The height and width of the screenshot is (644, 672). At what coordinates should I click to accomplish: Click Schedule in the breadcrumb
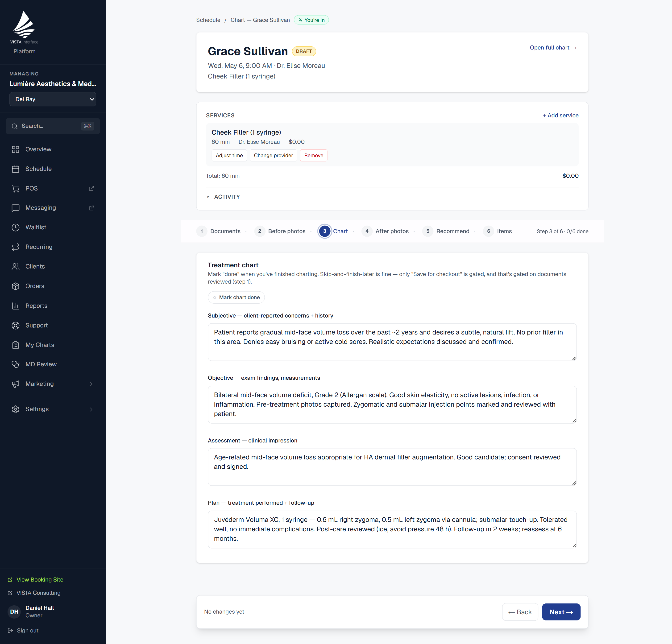208,20
